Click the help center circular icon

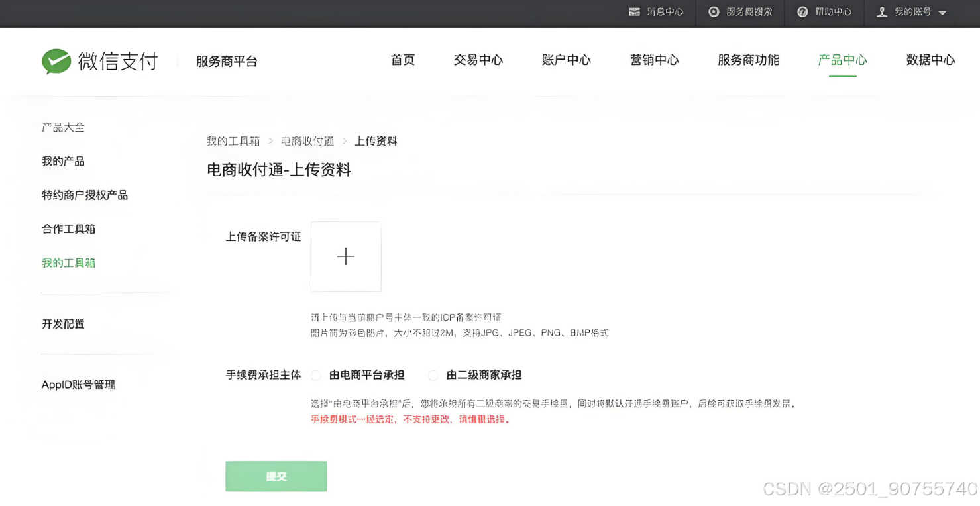coord(802,12)
